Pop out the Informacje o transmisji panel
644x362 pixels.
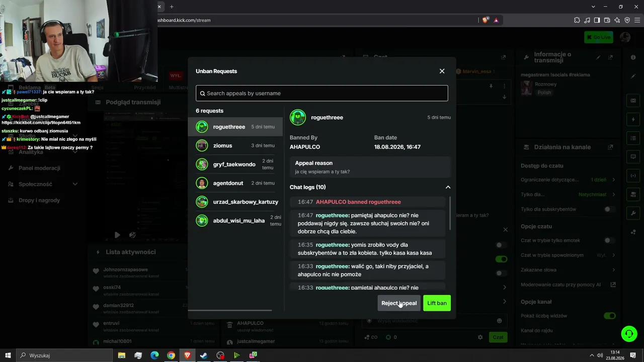[611, 57]
